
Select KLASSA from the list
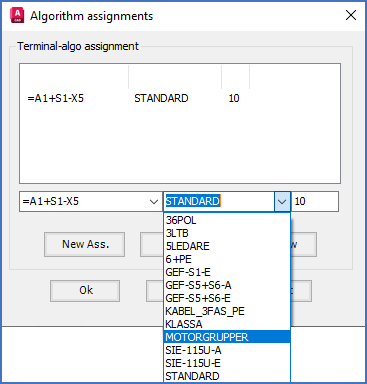[x=227, y=324]
